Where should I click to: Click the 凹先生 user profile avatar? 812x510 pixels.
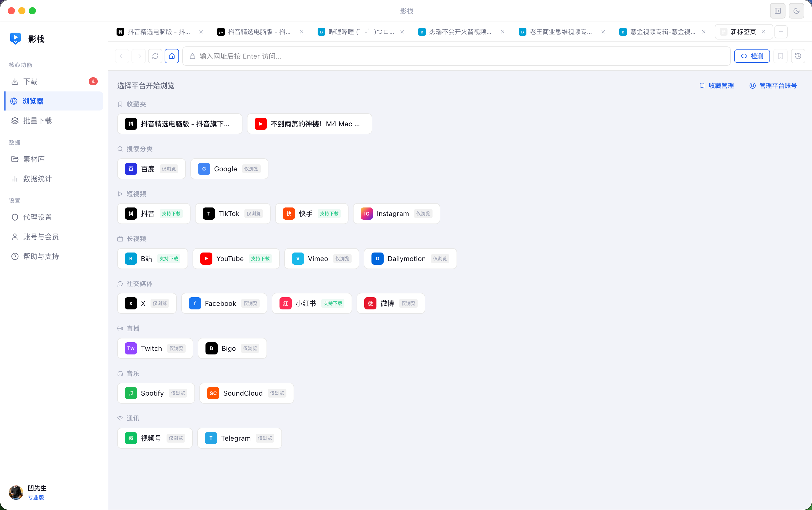[x=16, y=493]
